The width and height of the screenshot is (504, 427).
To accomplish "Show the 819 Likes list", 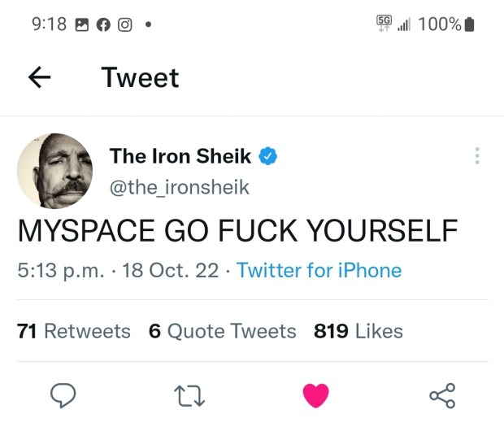I will pos(358,331).
